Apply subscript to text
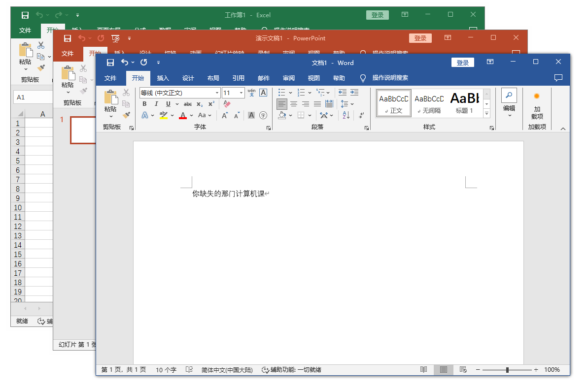Viewport: 588px width, 389px height. pos(199,104)
